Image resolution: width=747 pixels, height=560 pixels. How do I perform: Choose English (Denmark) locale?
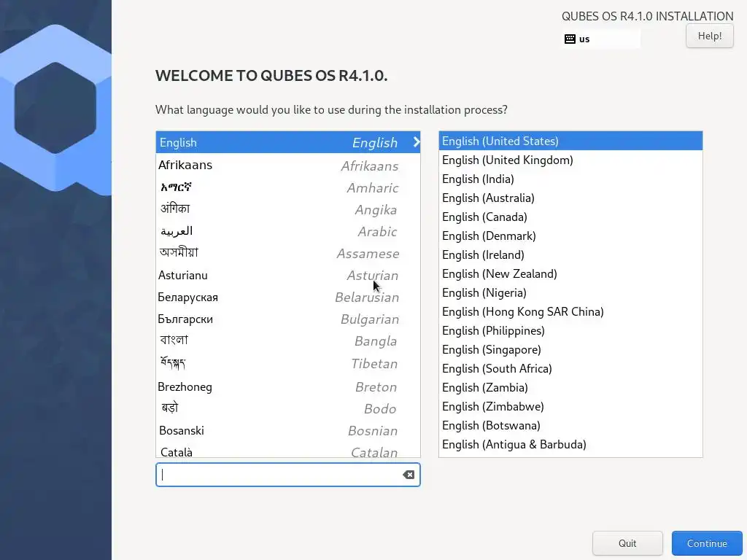point(570,236)
